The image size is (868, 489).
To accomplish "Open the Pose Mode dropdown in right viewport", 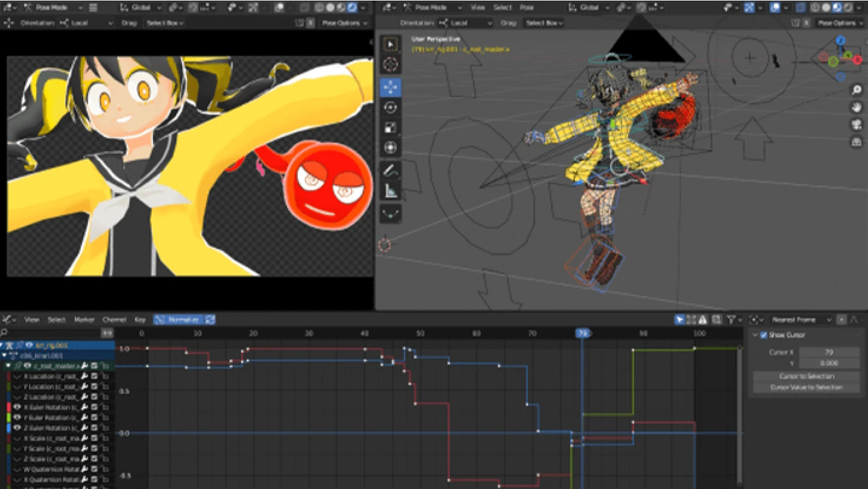I will 433,8.
